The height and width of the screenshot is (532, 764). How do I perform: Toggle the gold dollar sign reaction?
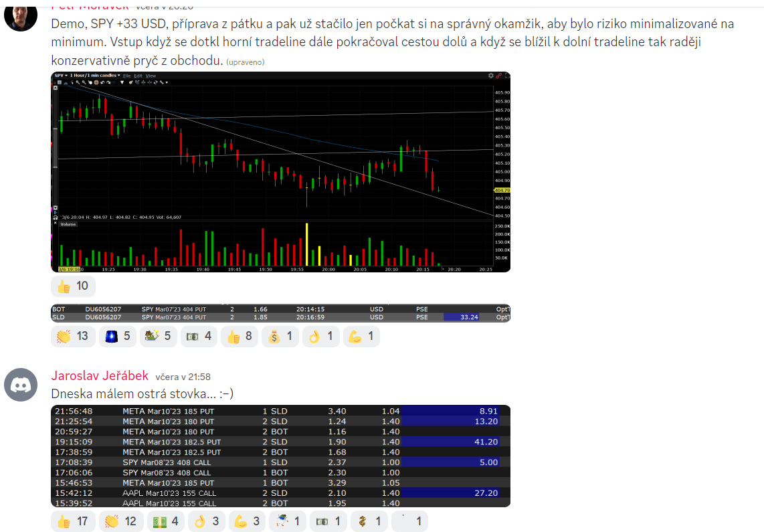pos(369,521)
